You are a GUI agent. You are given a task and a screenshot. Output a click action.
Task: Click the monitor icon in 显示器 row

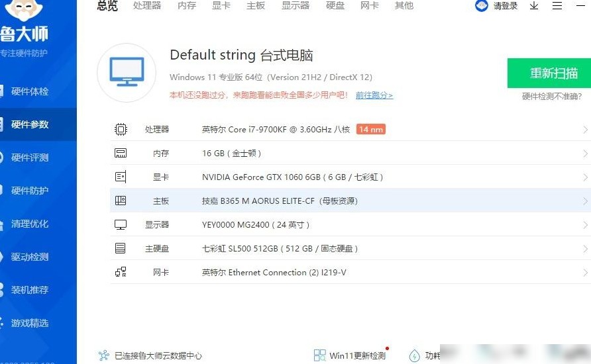click(121, 225)
